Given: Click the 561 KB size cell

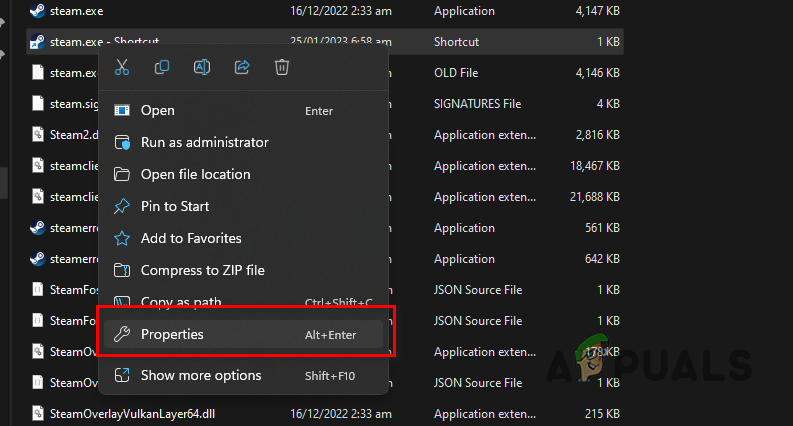Looking at the screenshot, I should point(602,228).
